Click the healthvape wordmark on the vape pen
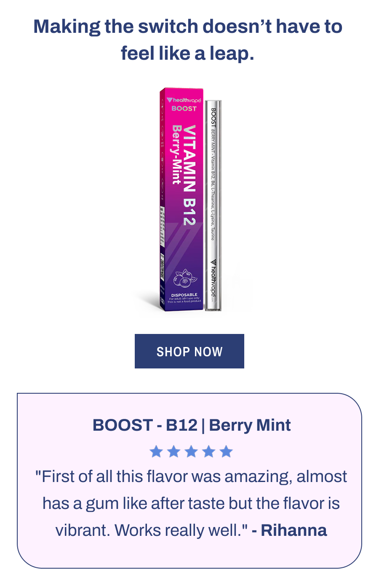379x588 pixels. point(214,280)
